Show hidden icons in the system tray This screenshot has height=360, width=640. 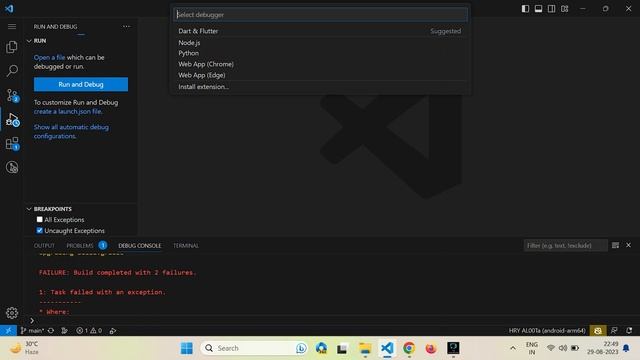coord(513,348)
